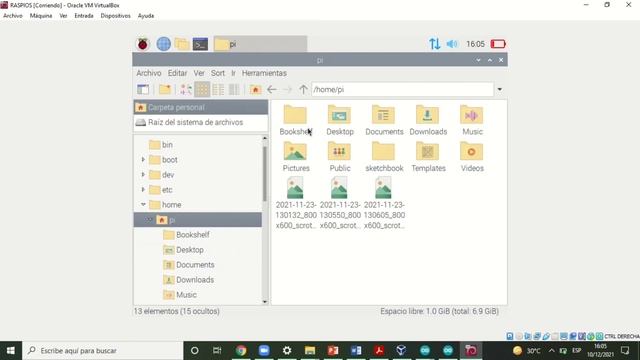Open the volume speaker control
The width and height of the screenshot is (640, 360).
(x=452, y=44)
